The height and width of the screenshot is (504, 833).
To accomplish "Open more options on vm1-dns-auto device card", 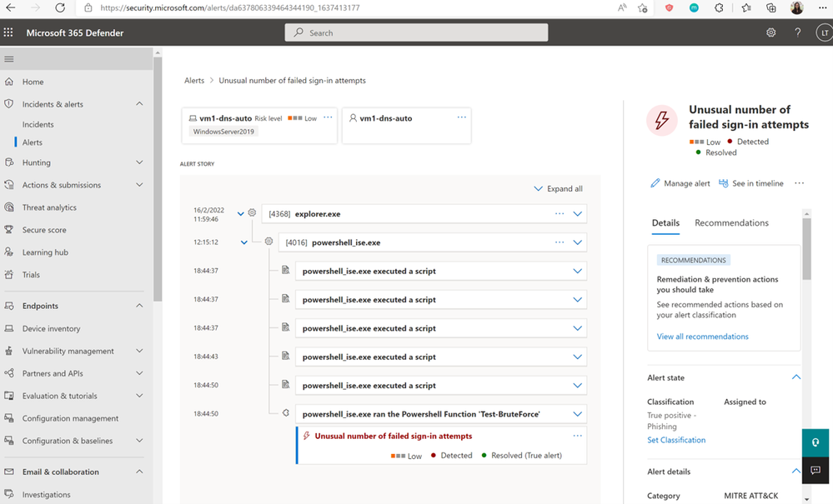I will pyautogui.click(x=328, y=117).
